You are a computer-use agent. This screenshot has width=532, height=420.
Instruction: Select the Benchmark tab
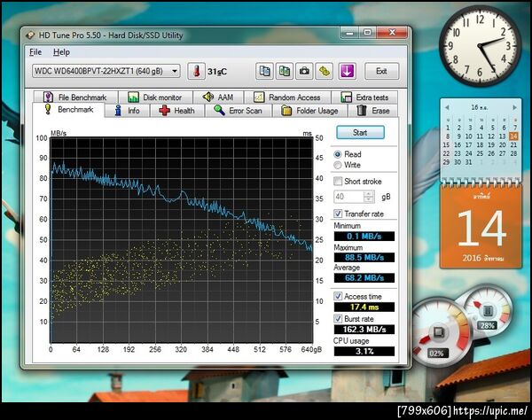pyautogui.click(x=68, y=110)
